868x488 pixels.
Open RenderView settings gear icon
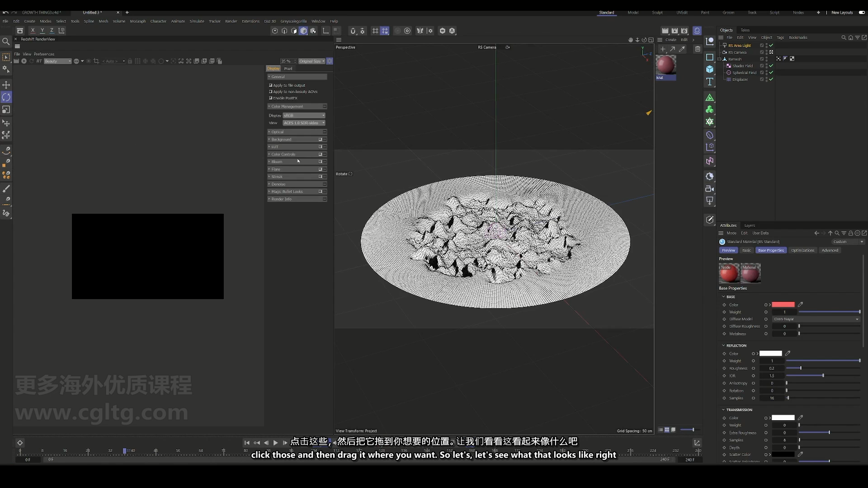click(330, 61)
